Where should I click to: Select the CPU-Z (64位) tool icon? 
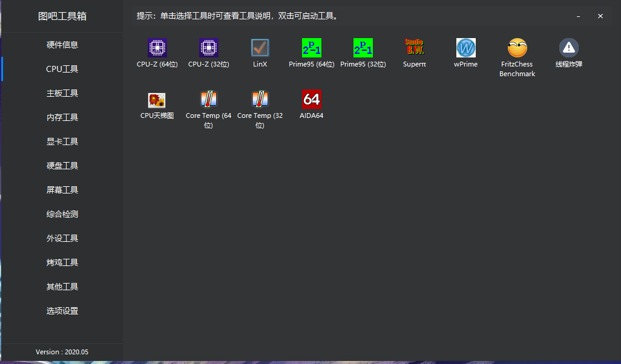coord(157,48)
